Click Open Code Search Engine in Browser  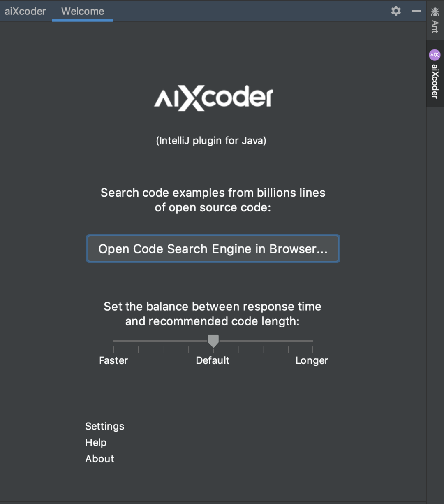pos(213,249)
